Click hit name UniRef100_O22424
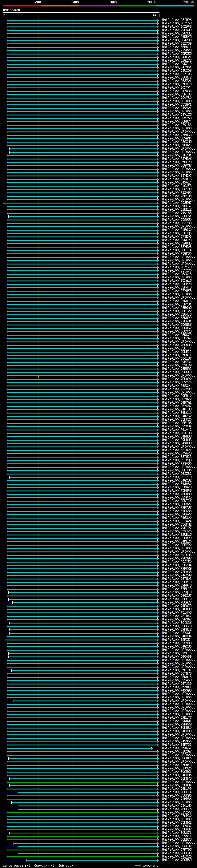 (x=177, y=521)
